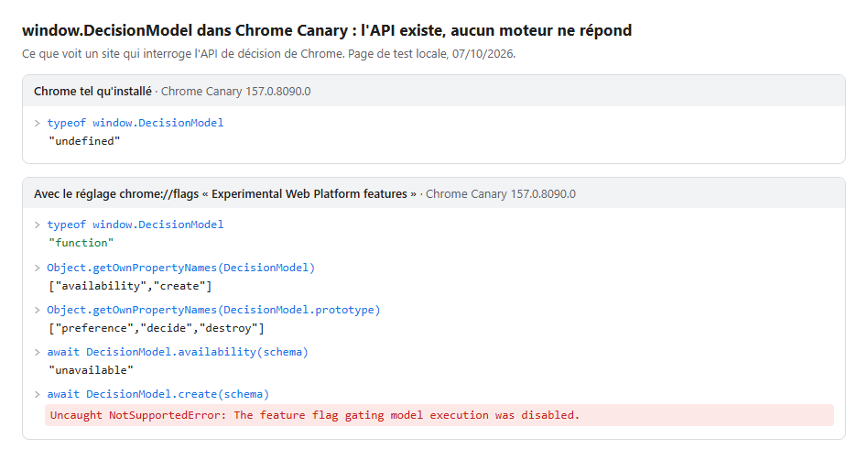Select the result ["availability","create"]
This screenshot has height=471, width=868.
point(130,286)
